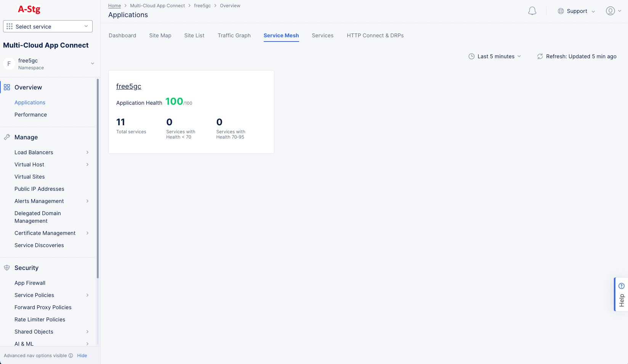Viewport: 628px width, 364px height.
Task: Switch to the HTTP Connect & DRPs tab
Action: (375, 35)
